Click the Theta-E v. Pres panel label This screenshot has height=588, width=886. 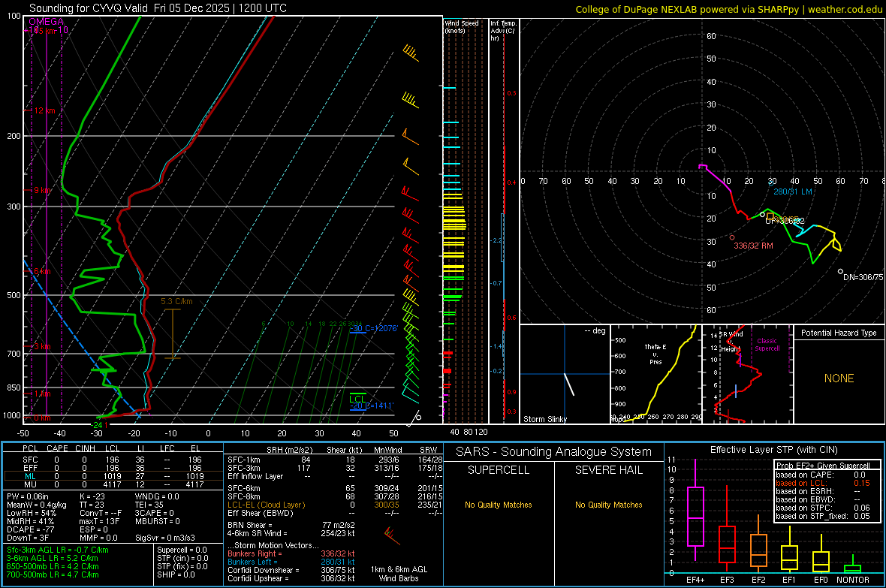(x=655, y=354)
